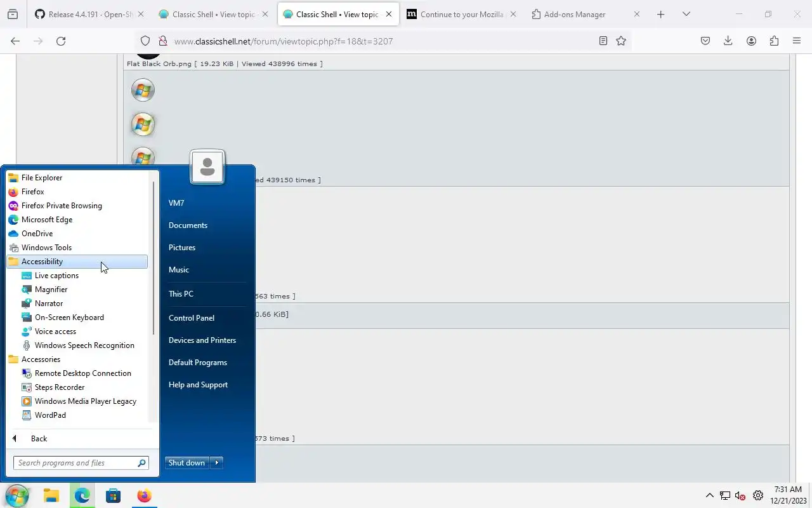Launch Microsoft Edge from the start menu
The height and width of the screenshot is (508, 812).
[77, 220]
